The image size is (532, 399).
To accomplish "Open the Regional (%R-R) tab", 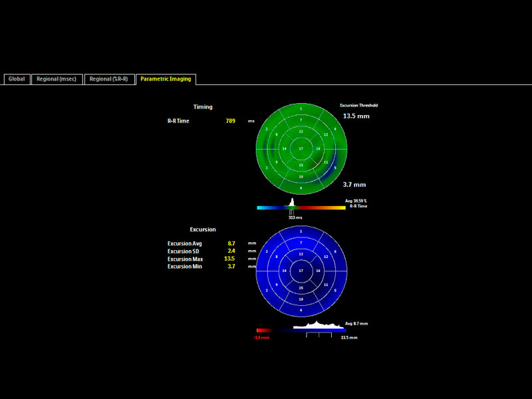I will coord(109,79).
